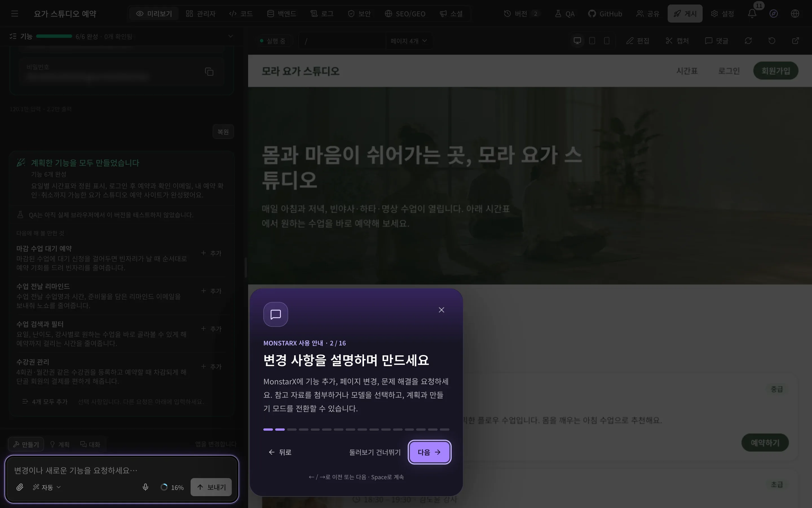Open the GitHub integration
The height and width of the screenshot is (508, 812).
coord(605,14)
